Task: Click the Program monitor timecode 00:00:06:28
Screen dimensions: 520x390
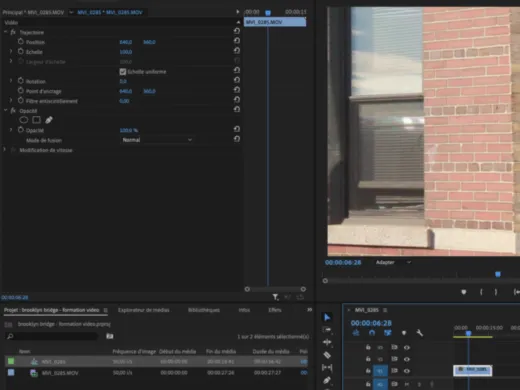Action: [343, 262]
